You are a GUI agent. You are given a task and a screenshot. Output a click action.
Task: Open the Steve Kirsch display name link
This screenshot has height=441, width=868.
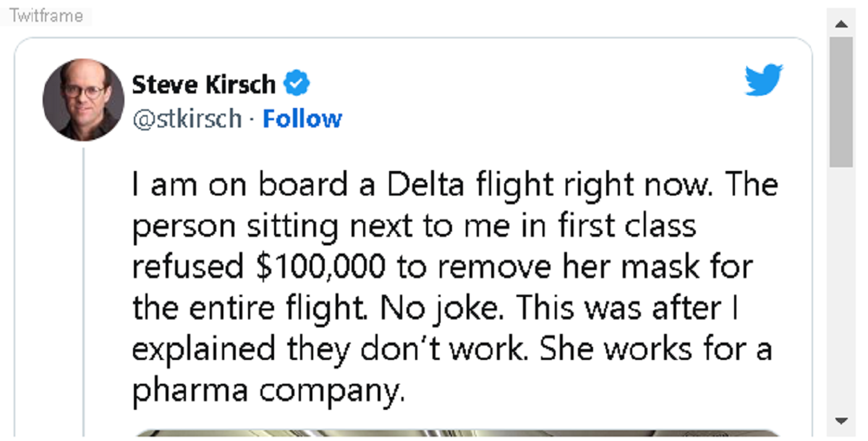tap(203, 85)
